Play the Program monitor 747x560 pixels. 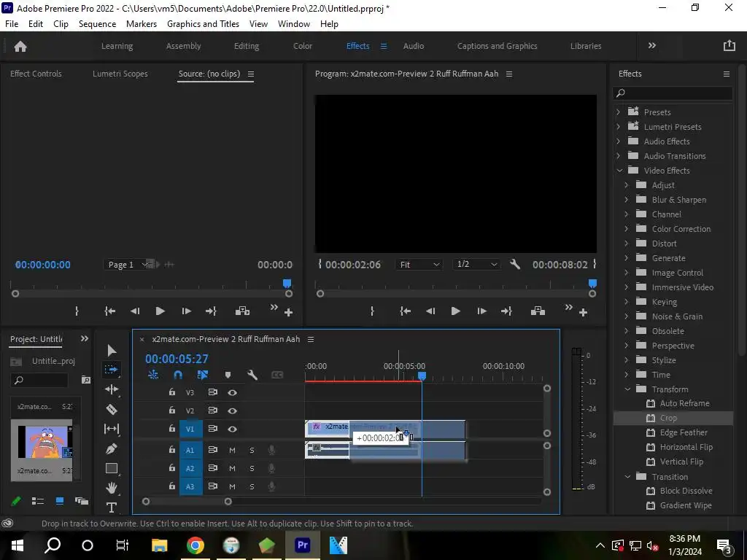(455, 311)
